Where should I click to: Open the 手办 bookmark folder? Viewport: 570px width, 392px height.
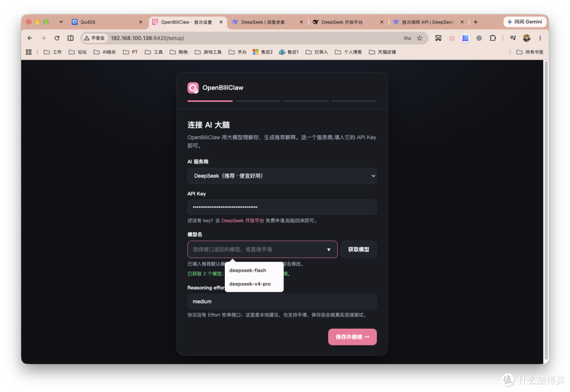coord(237,52)
